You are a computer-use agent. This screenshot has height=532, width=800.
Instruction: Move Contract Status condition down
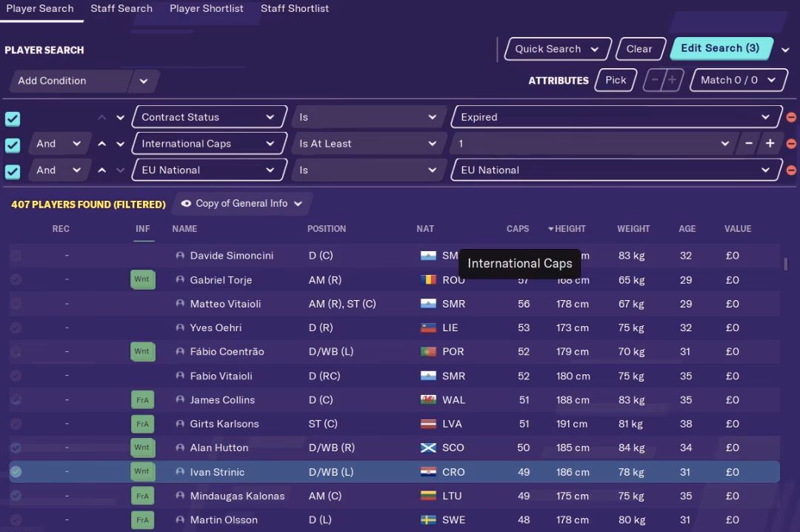pos(120,117)
